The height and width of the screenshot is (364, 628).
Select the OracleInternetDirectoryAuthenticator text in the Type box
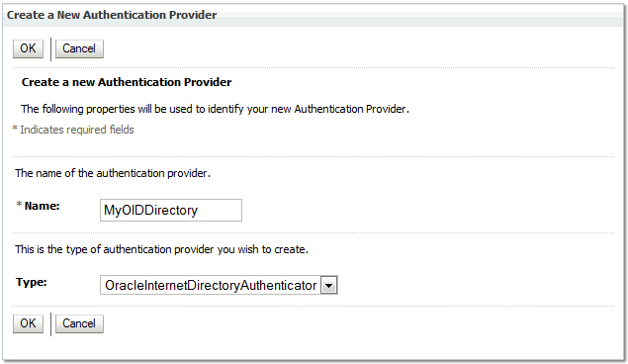pyautogui.click(x=211, y=286)
